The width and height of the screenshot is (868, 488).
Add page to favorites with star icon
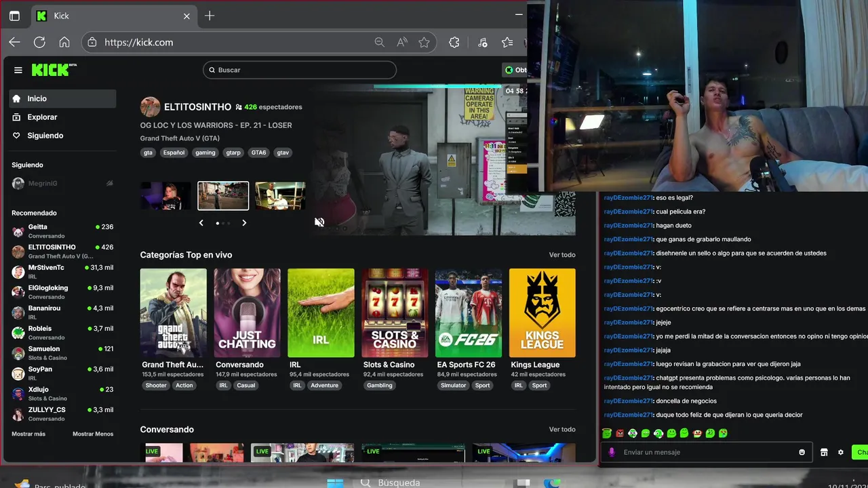424,42
